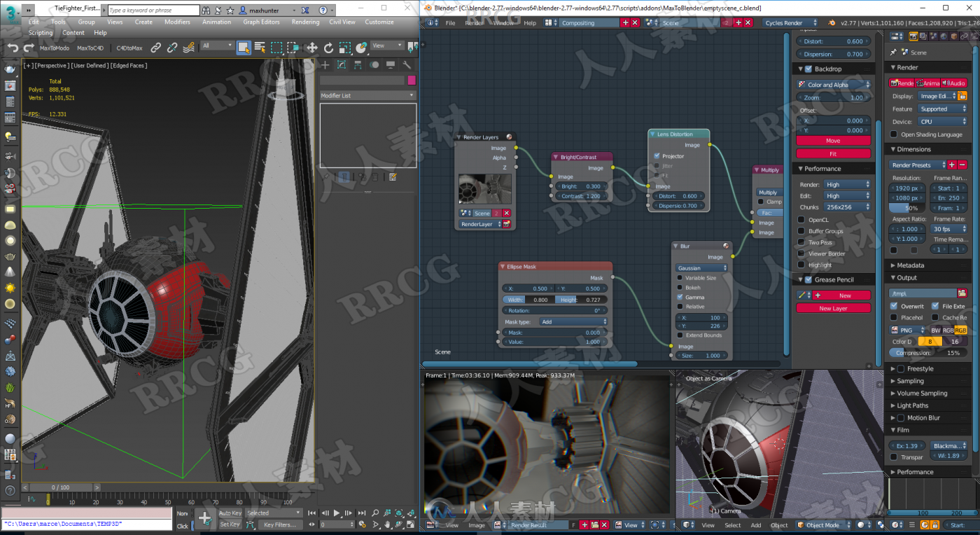This screenshot has width=980, height=535.
Task: Click the magenta object color swatch
Action: tap(412, 81)
